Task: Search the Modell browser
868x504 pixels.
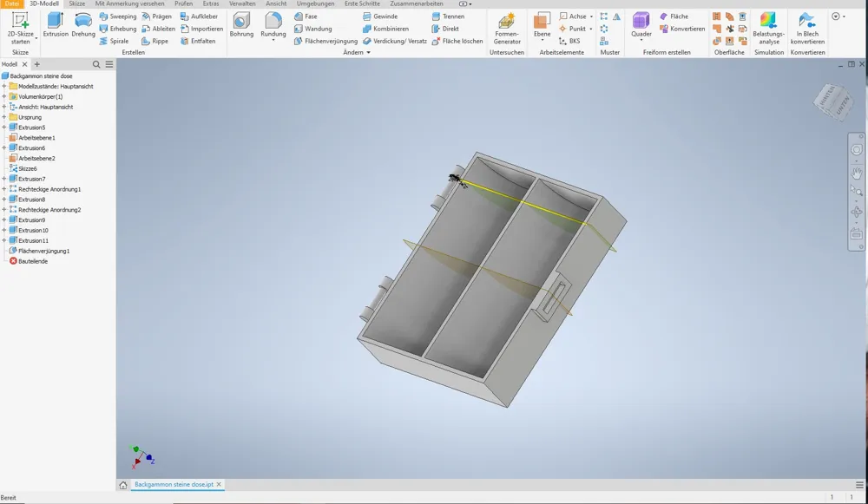Action: (96, 64)
